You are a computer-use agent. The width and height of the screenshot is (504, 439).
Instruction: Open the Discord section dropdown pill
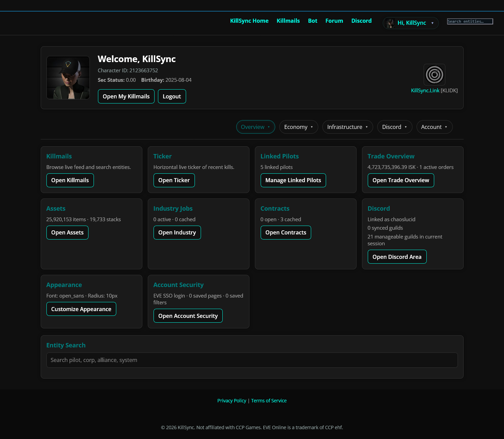coord(395,127)
